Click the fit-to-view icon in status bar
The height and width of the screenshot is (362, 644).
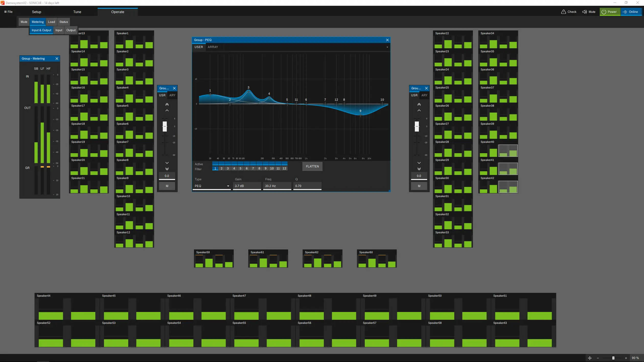(x=590, y=358)
